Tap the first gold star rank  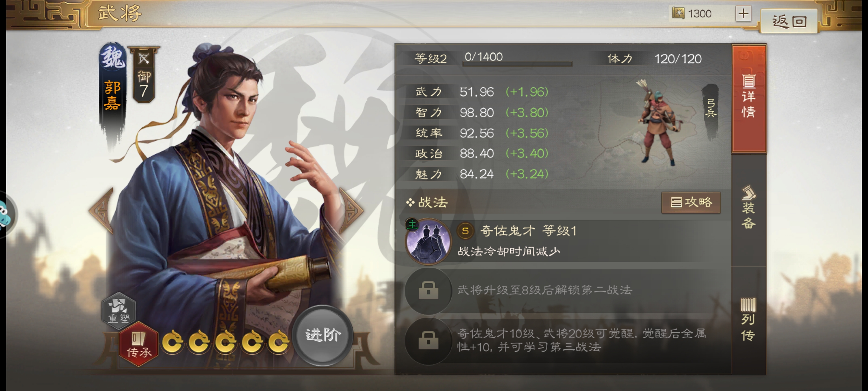172,341
